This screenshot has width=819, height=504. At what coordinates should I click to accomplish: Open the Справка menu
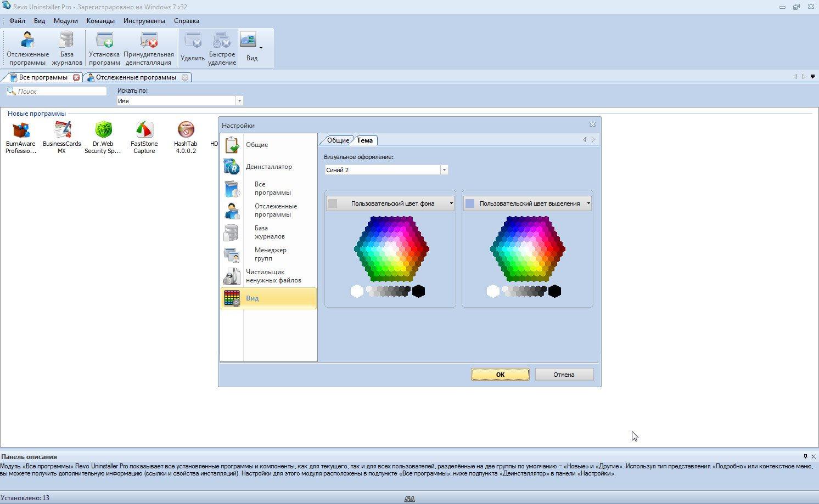pyautogui.click(x=187, y=21)
